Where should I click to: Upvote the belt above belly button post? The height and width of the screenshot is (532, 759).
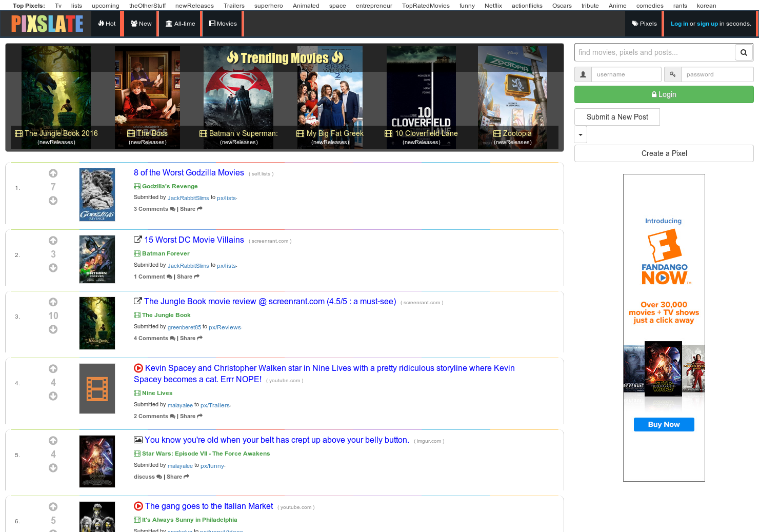coord(53,441)
